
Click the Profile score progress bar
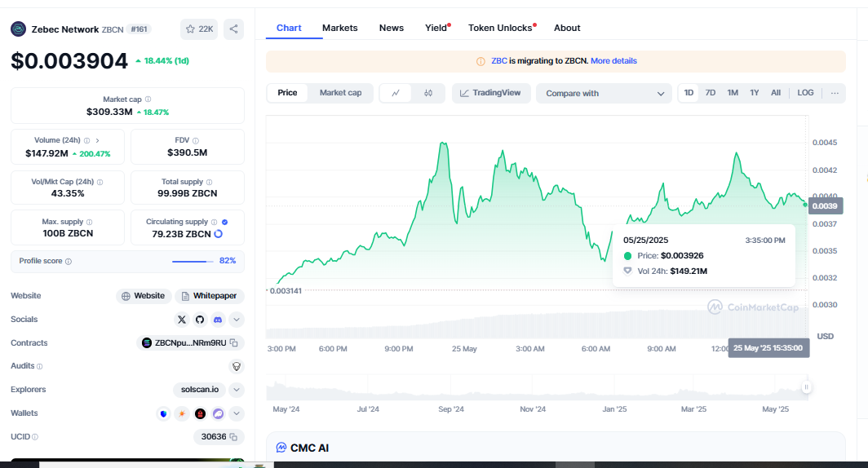click(x=193, y=261)
